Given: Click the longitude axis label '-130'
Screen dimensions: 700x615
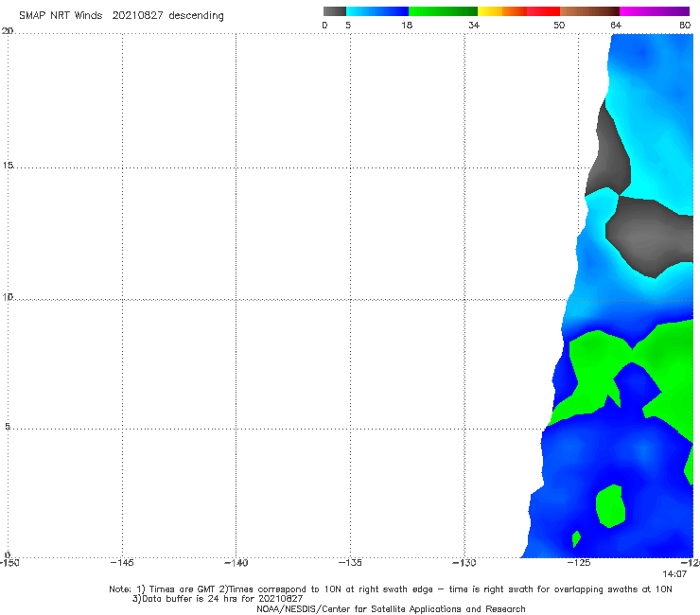Looking at the screenshot, I should (464, 563).
